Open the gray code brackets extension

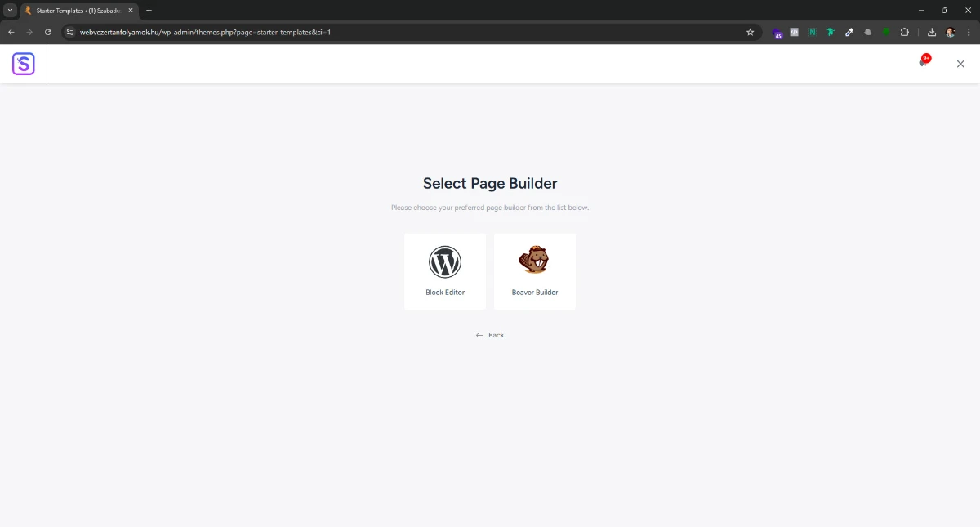pyautogui.click(x=795, y=32)
